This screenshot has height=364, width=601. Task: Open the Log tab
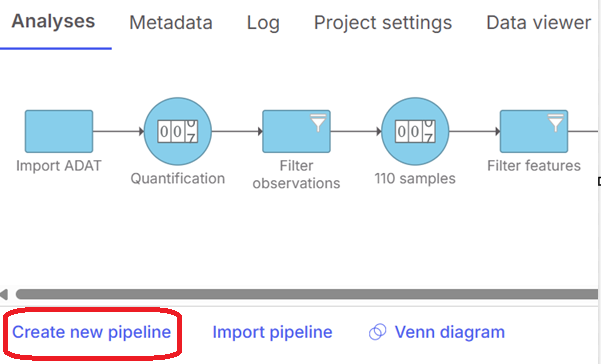coord(263,23)
